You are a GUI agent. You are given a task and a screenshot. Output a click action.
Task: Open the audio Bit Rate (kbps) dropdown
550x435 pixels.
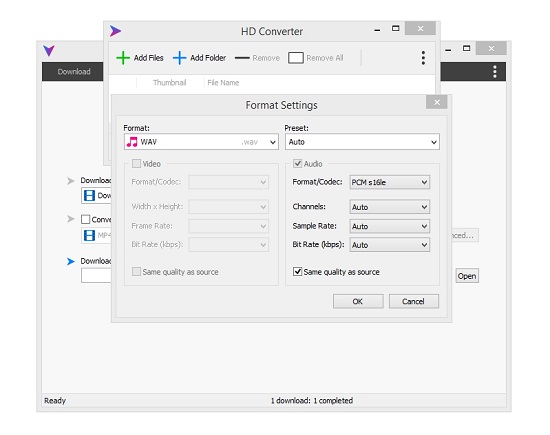[x=390, y=245]
